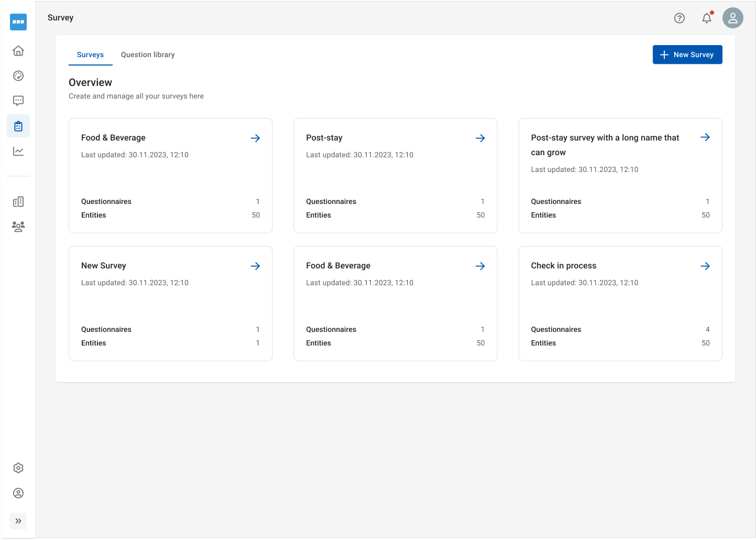Click Questionnaires label on New Survey card
The image size is (756, 540).
tap(106, 329)
